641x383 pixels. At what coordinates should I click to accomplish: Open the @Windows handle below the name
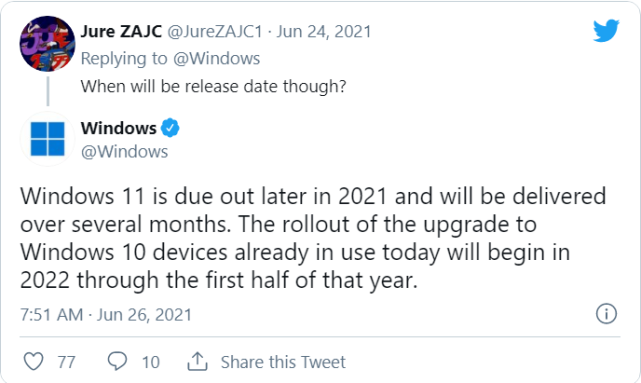(125, 152)
